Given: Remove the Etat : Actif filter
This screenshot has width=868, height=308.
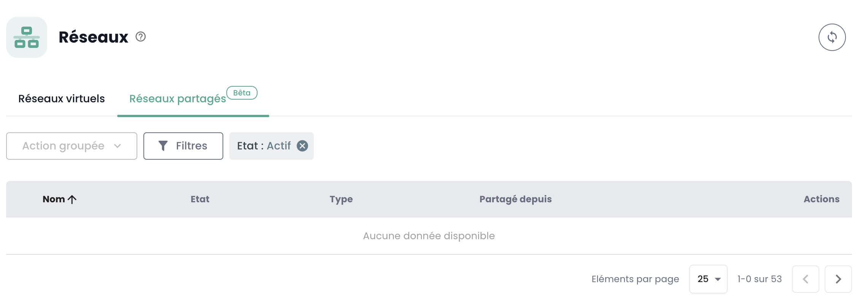Looking at the screenshot, I should point(302,146).
